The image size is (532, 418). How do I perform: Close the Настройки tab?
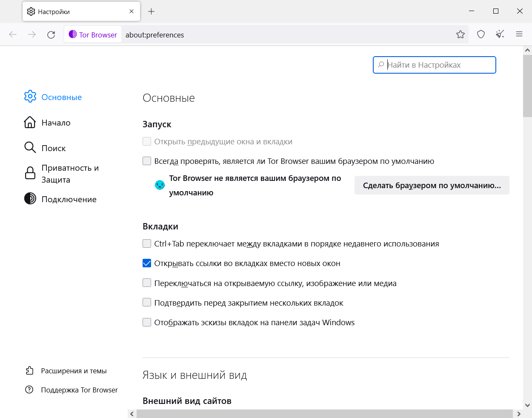pos(132,11)
